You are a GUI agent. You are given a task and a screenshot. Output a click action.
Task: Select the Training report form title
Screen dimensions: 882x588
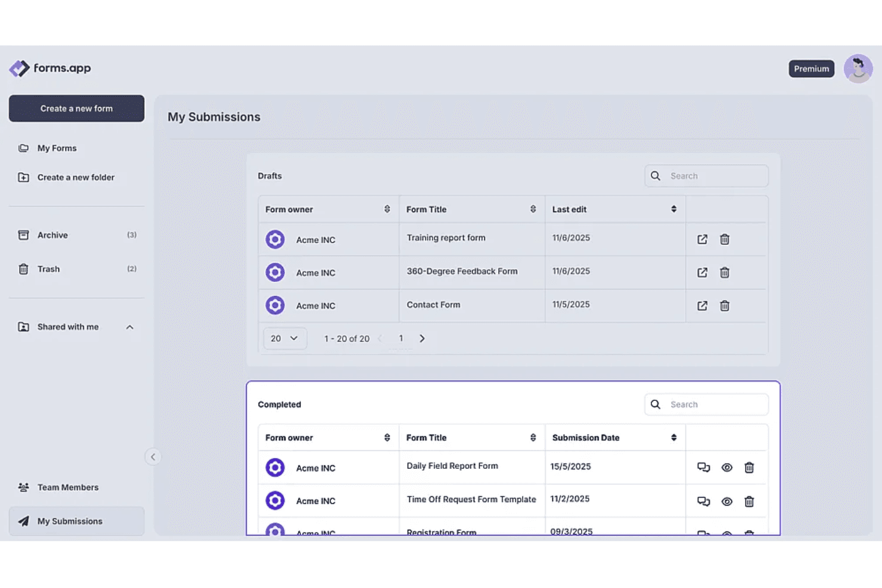click(x=446, y=238)
